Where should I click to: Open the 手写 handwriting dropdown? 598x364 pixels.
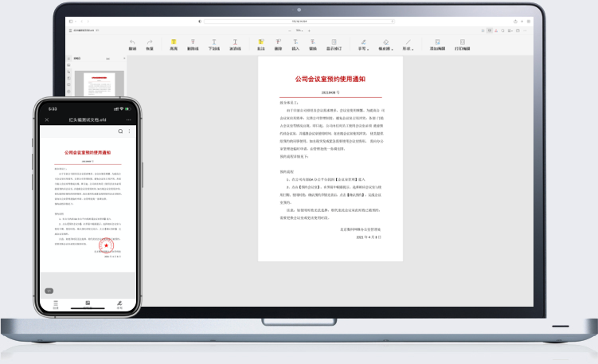point(363,43)
